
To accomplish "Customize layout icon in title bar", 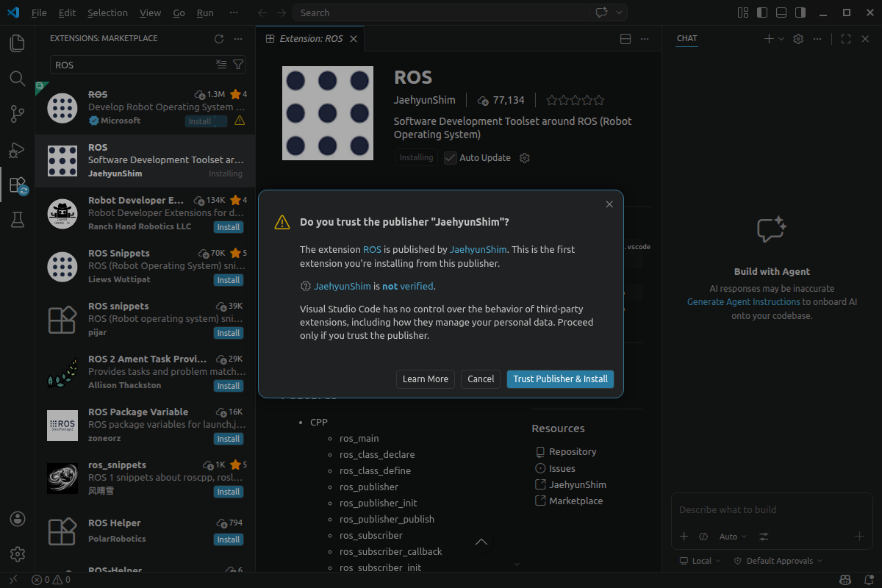I will point(743,12).
